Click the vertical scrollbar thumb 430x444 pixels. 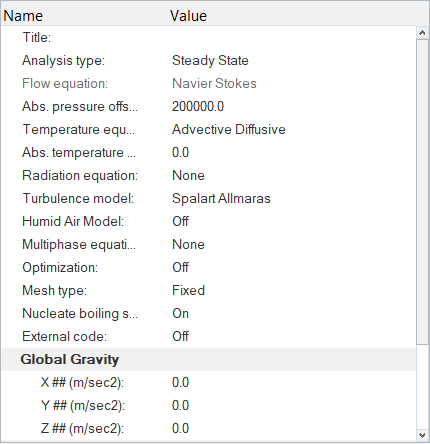(422, 192)
